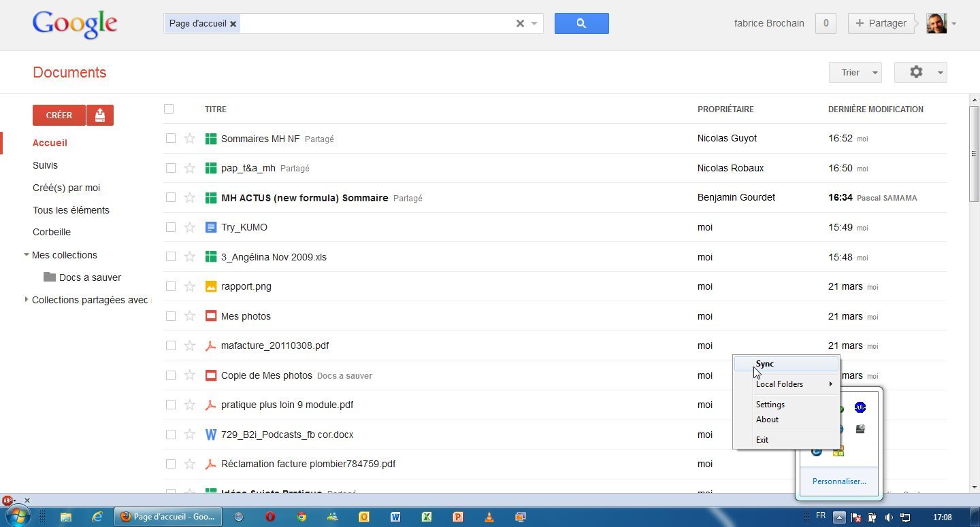Collapse the Mes collections tree
This screenshot has width=980, height=527.
click(27, 255)
